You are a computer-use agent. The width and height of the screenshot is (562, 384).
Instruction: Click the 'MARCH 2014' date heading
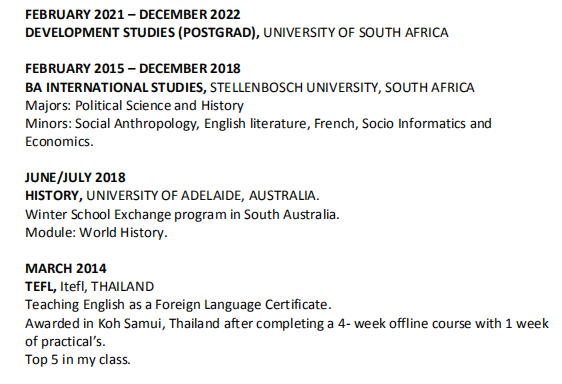click(66, 269)
